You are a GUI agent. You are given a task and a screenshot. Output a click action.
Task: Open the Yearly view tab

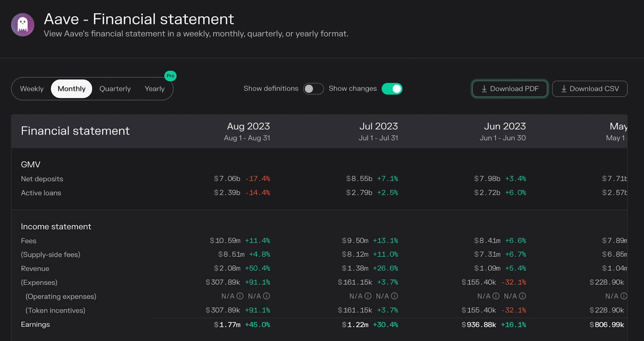[x=155, y=89]
